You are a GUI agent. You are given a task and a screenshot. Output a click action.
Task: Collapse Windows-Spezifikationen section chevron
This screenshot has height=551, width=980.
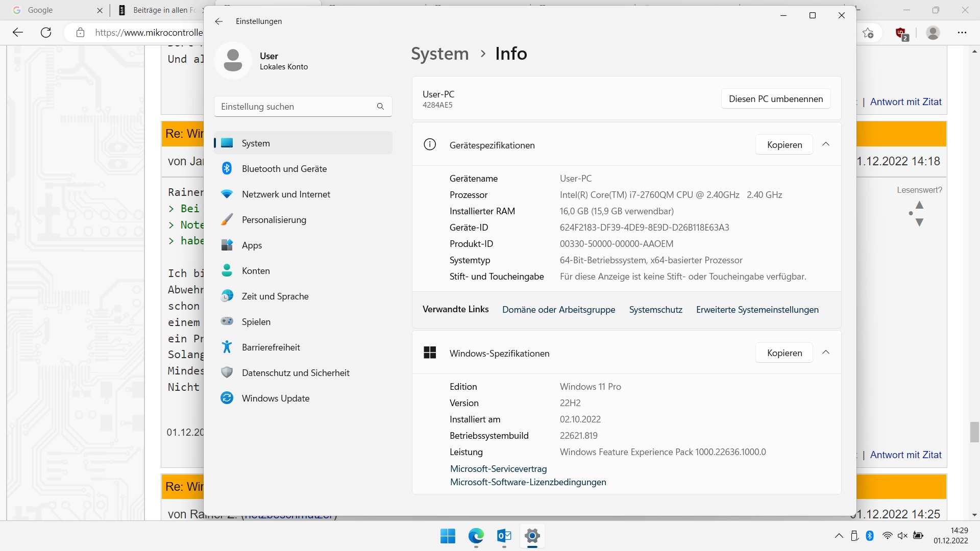(x=826, y=353)
